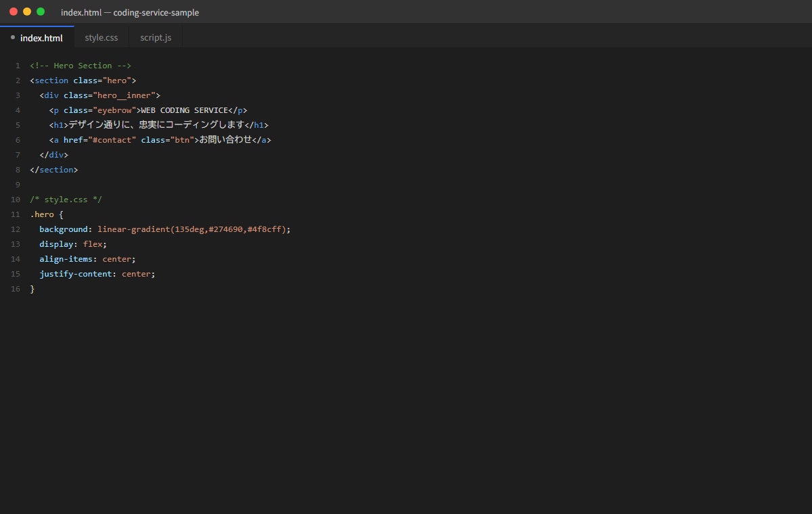Viewport: 812px width, 514px height.
Task: Click line number 16 in gutter
Action: [16, 289]
